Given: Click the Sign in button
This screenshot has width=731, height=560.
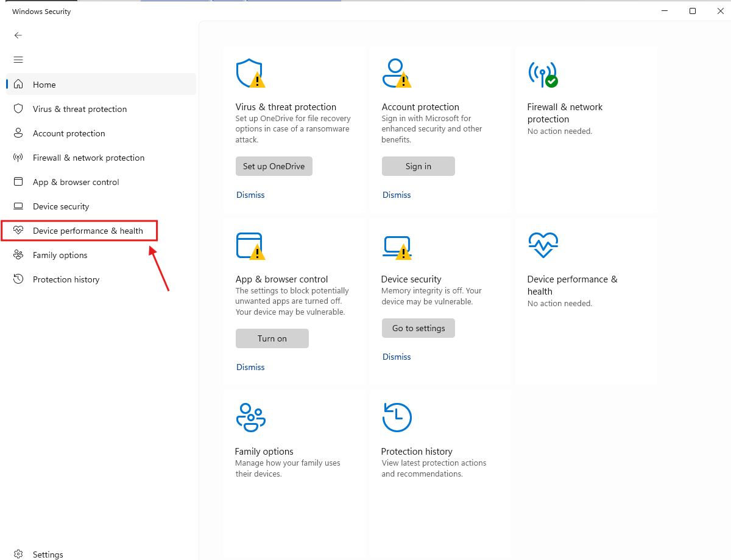Looking at the screenshot, I should pos(418,166).
